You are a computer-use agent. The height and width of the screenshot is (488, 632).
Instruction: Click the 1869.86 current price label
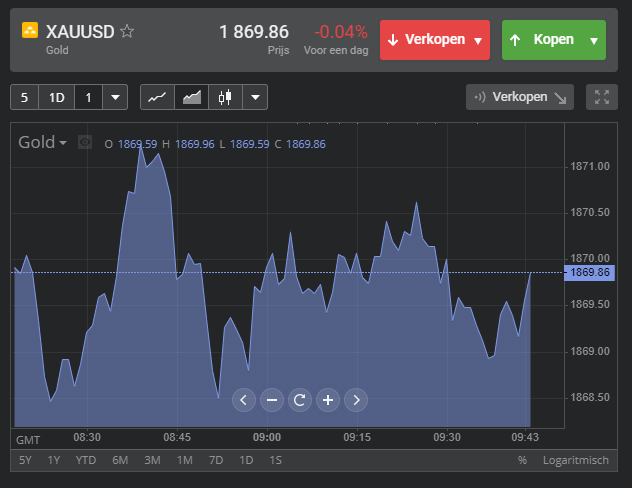[590, 273]
